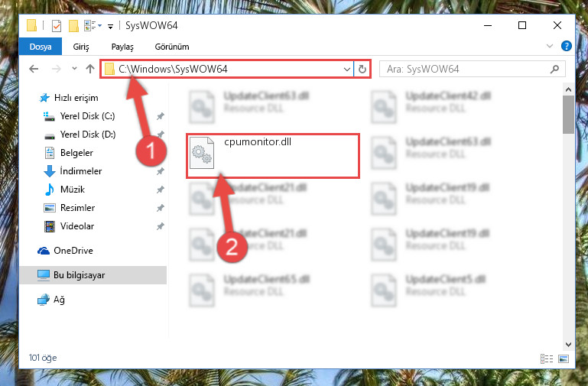Click the cpumonitor.dll gear file icon

pyautogui.click(x=202, y=153)
